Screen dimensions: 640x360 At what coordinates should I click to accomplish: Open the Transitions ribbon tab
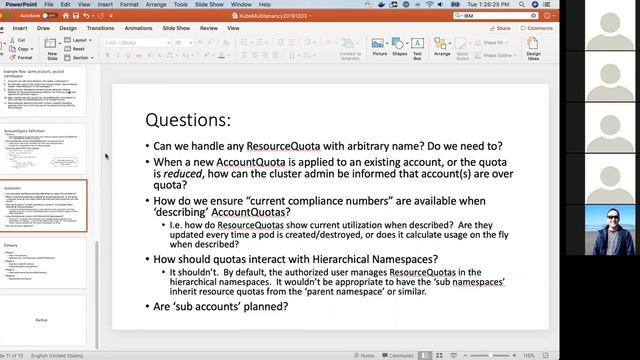pos(100,28)
